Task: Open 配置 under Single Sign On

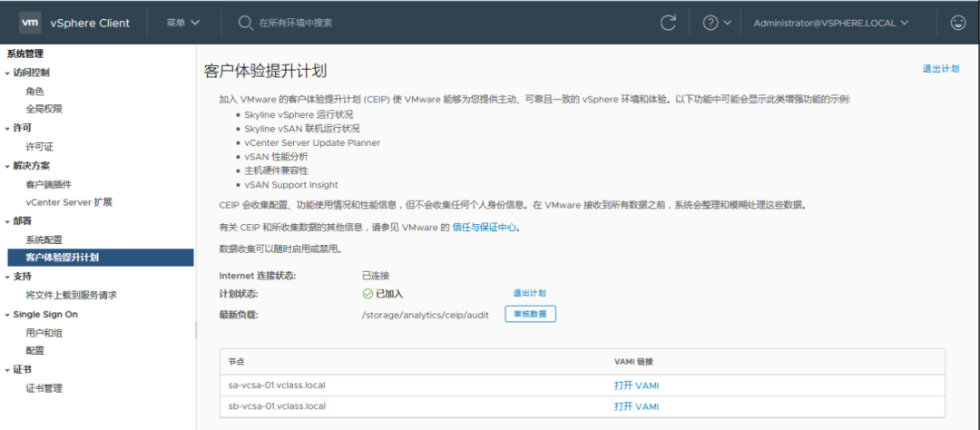Action: coord(35,351)
